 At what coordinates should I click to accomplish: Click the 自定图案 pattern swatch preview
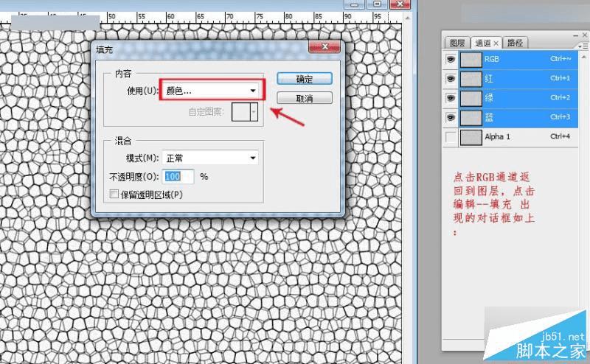click(x=241, y=112)
